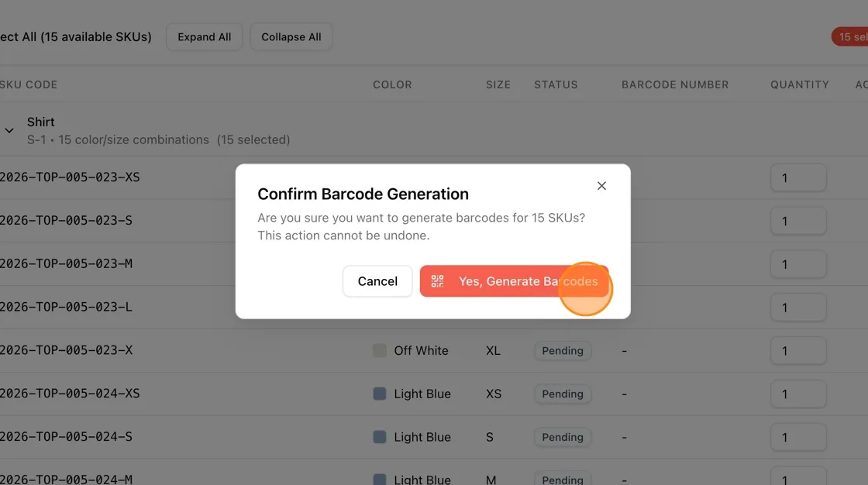Click the Collapse All button
Screen dimensions: 868x485
(291, 37)
